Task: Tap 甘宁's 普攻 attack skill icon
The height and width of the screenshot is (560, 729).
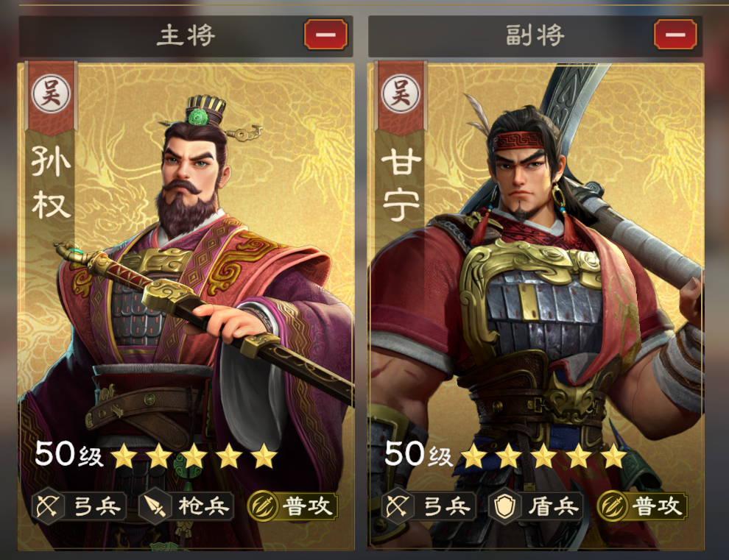Action: (613, 506)
